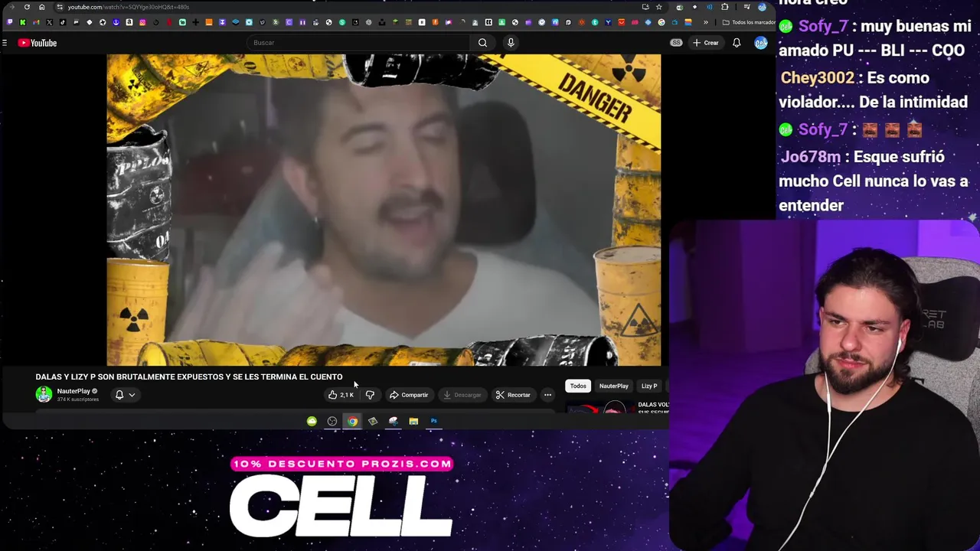Activate voice search microphone icon
The height and width of the screenshot is (551, 980).
click(x=511, y=43)
